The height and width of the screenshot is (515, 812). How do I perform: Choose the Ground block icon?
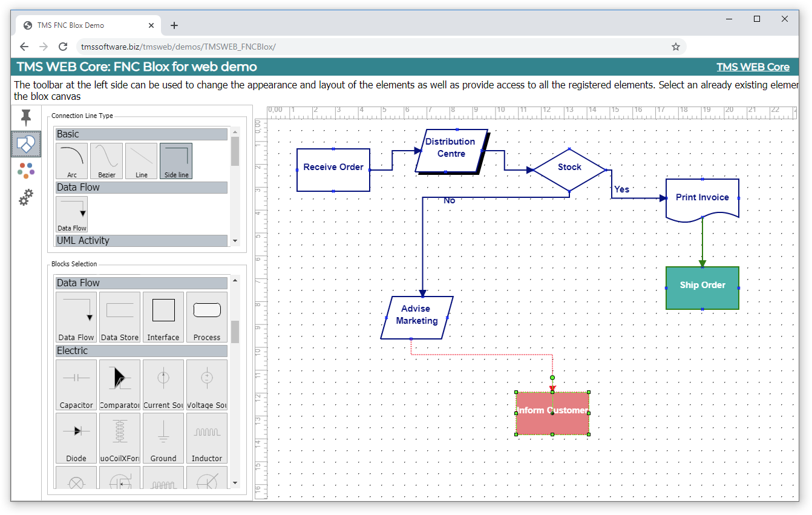(163, 438)
